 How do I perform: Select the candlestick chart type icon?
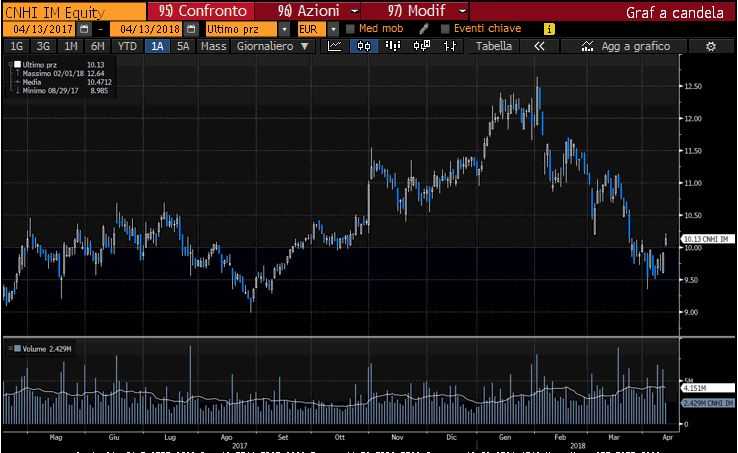pos(364,46)
